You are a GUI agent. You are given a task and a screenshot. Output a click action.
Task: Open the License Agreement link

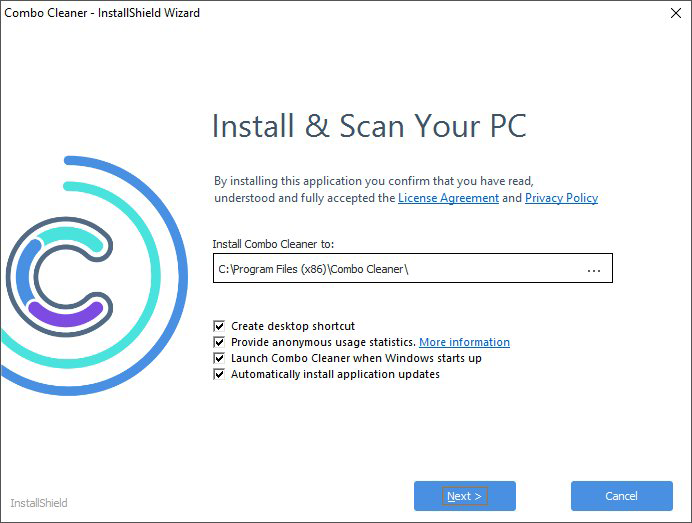click(x=448, y=198)
